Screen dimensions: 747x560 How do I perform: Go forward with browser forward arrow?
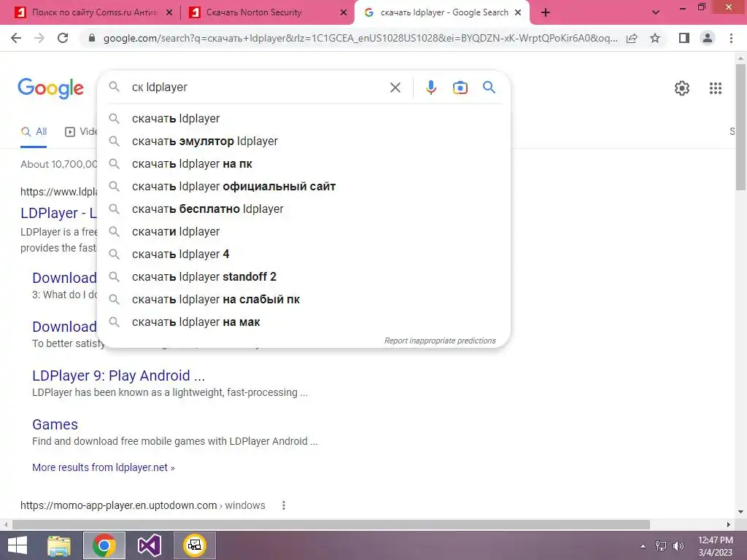(x=39, y=38)
